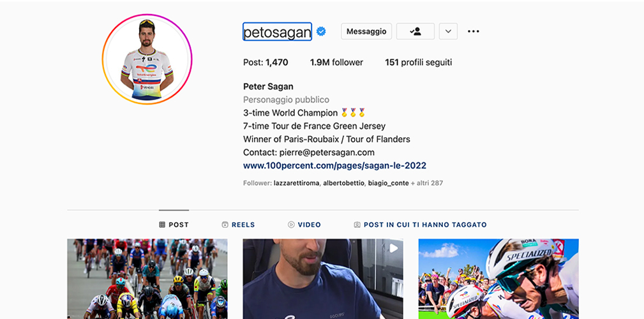Click the Messaggio button

pyautogui.click(x=366, y=31)
